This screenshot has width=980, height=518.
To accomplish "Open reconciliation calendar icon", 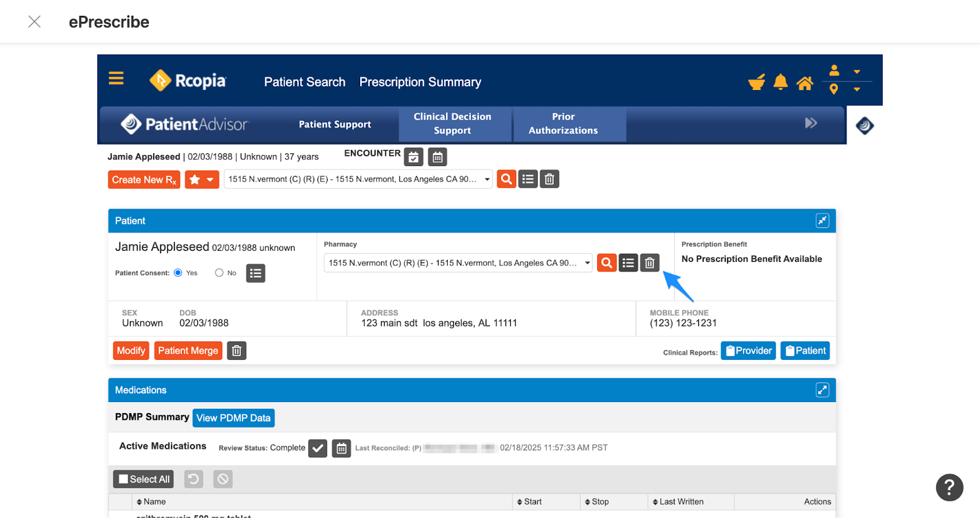I will [x=342, y=448].
